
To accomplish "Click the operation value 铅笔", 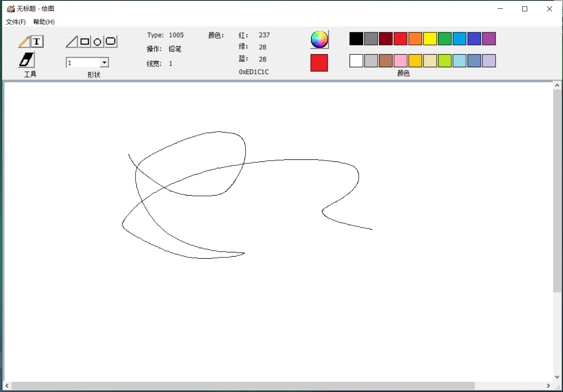I will click(175, 49).
